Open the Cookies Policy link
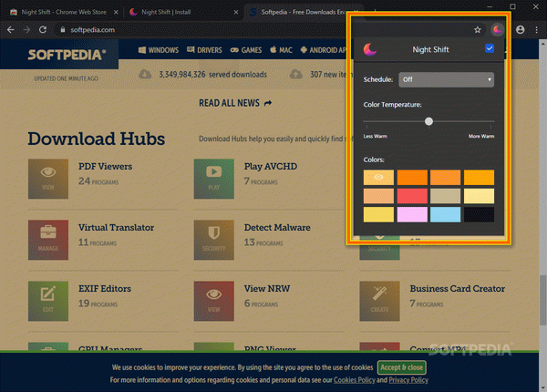This screenshot has width=547, height=392. tap(354, 380)
